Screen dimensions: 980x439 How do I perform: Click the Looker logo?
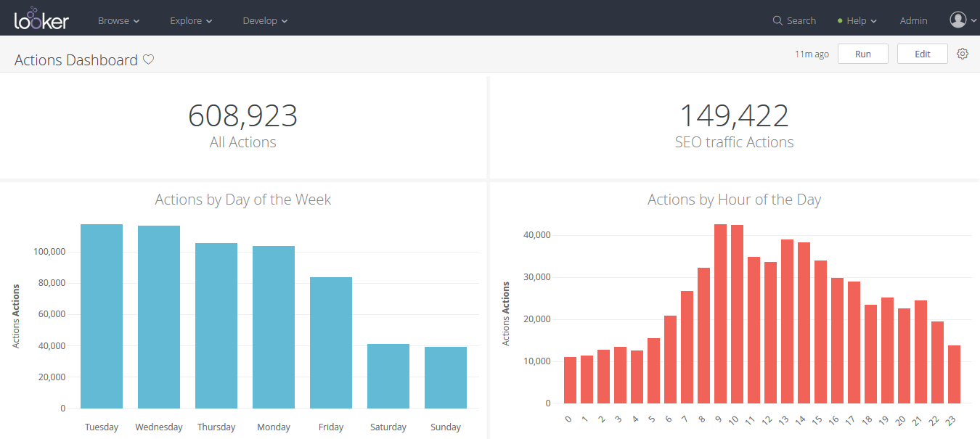(x=41, y=18)
